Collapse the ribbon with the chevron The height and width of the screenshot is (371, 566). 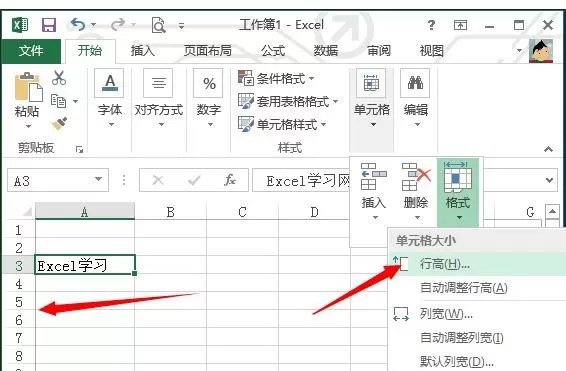pos(548,149)
